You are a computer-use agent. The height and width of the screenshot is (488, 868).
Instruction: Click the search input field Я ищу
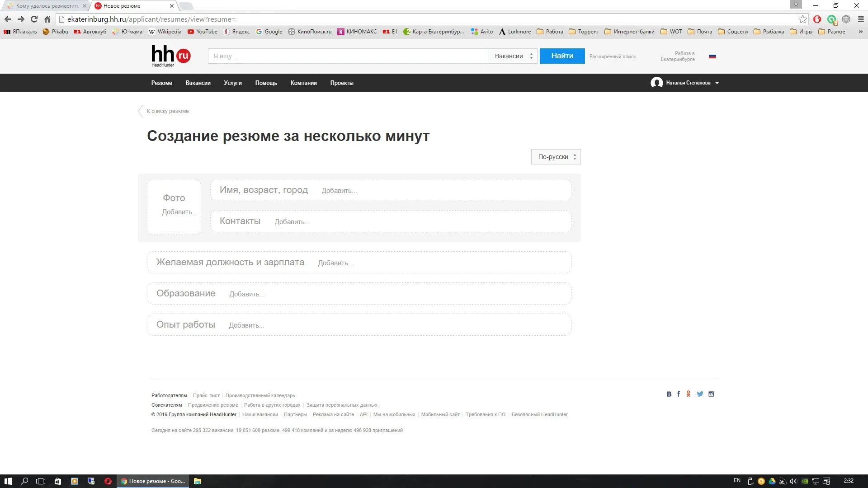(348, 56)
